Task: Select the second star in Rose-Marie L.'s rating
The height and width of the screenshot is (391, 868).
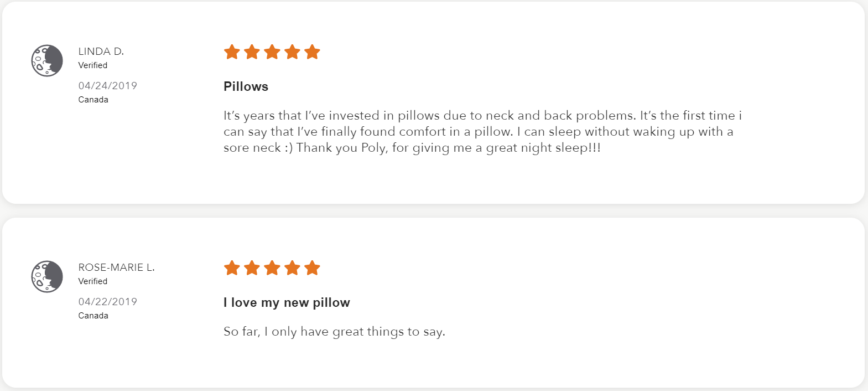Action: coord(252,268)
